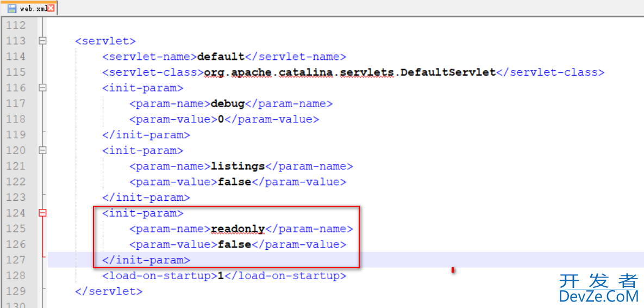Click closing servlet-name tag on line 114
The image size is (644, 308).
296,57
